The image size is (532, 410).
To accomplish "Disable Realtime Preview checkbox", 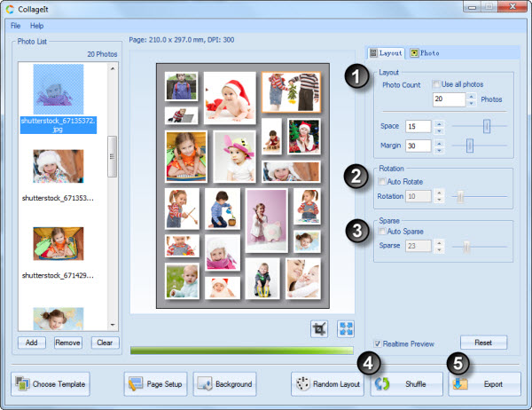I will [x=379, y=343].
